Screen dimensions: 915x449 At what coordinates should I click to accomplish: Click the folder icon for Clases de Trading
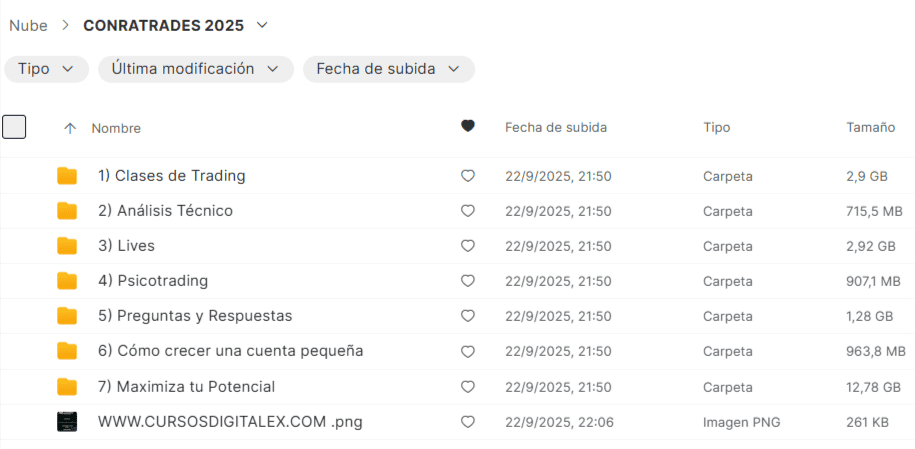click(67, 176)
